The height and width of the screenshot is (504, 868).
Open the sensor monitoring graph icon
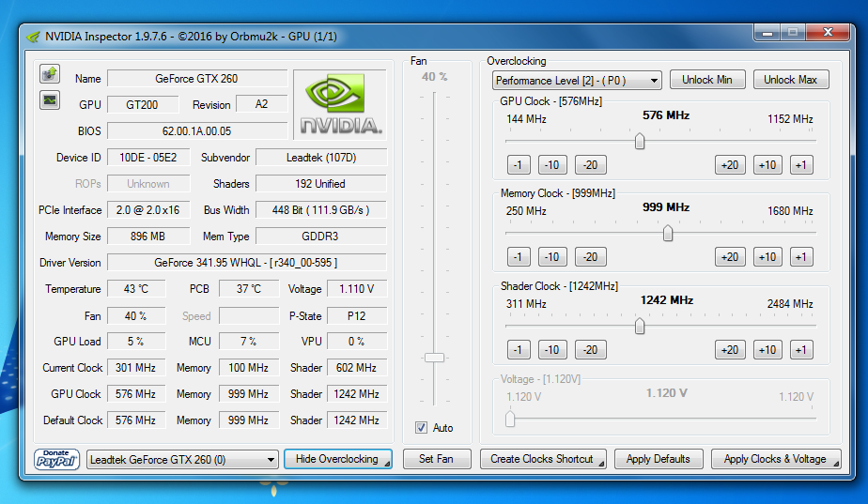[x=50, y=100]
